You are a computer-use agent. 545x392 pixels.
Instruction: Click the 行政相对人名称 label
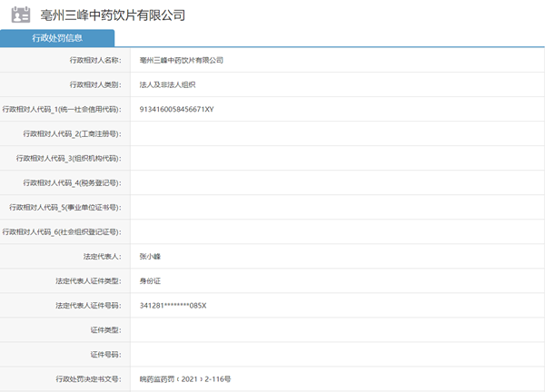coord(94,60)
